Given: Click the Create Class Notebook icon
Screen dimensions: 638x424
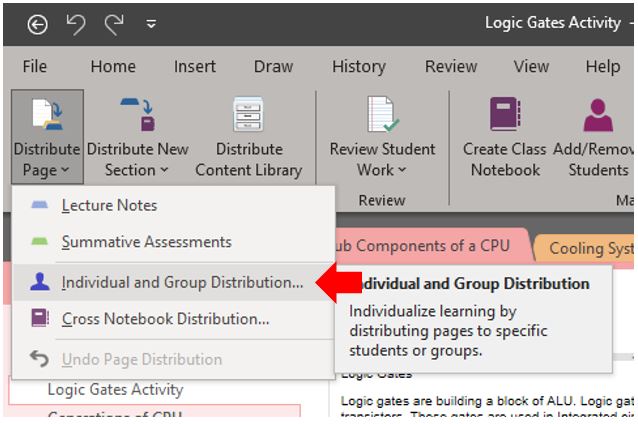Looking at the screenshot, I should pos(505,114).
